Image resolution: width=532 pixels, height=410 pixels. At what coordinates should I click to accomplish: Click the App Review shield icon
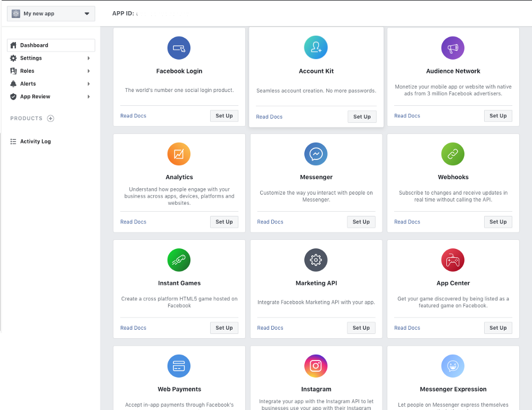[x=13, y=97]
